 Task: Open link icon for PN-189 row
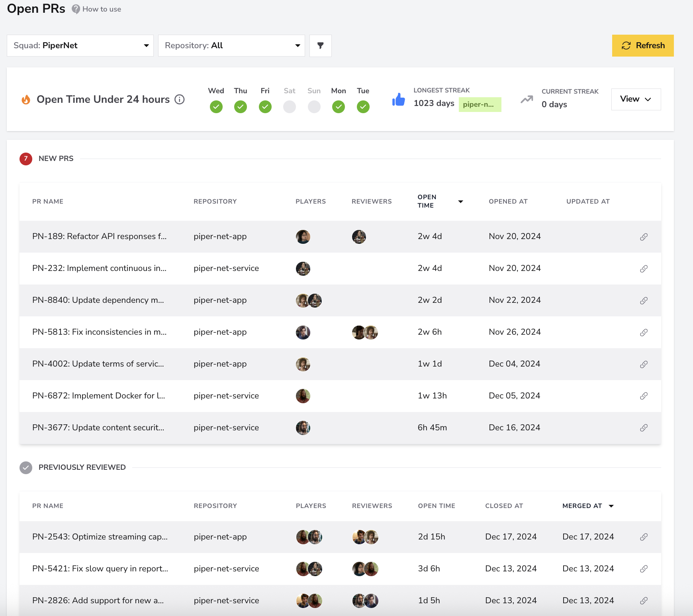coord(644,237)
